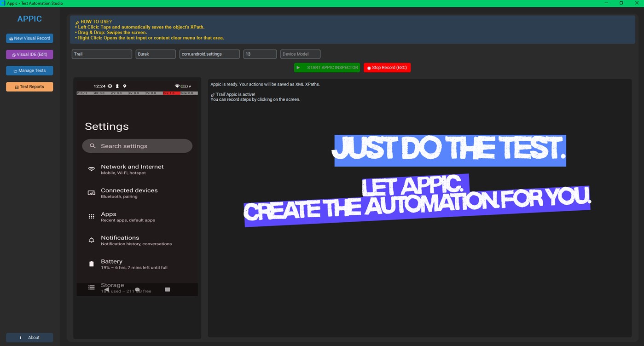Viewport: 644px width, 346px height.
Task: Tap the Apps grid icon
Action: (92, 216)
